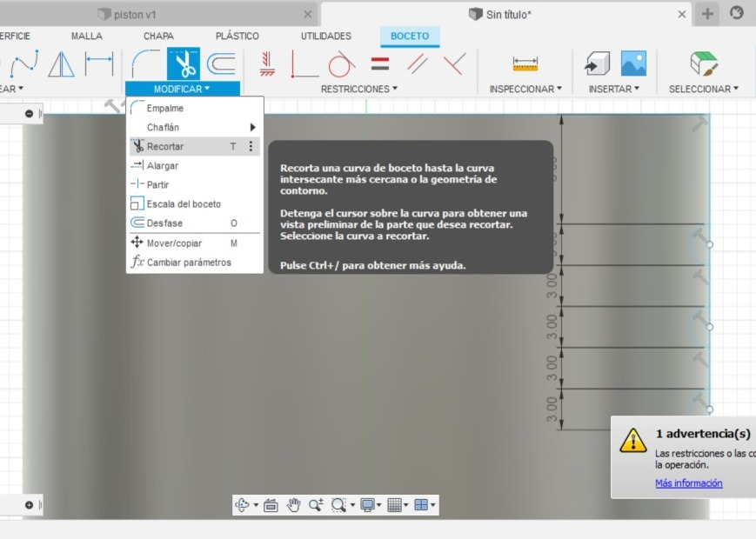The image size is (756, 539).
Task: Open the MODIFICAR dropdown menu
Action: tap(182, 90)
